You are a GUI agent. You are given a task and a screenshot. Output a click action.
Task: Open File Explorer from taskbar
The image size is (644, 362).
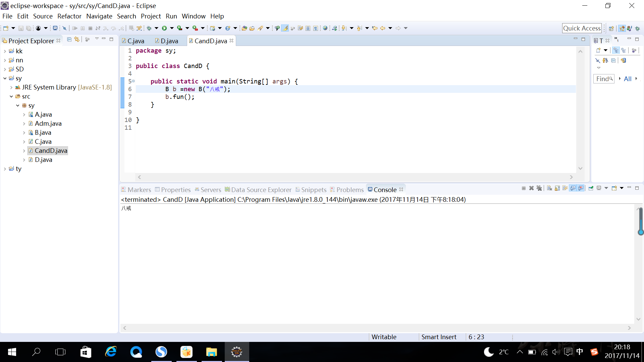(211, 352)
